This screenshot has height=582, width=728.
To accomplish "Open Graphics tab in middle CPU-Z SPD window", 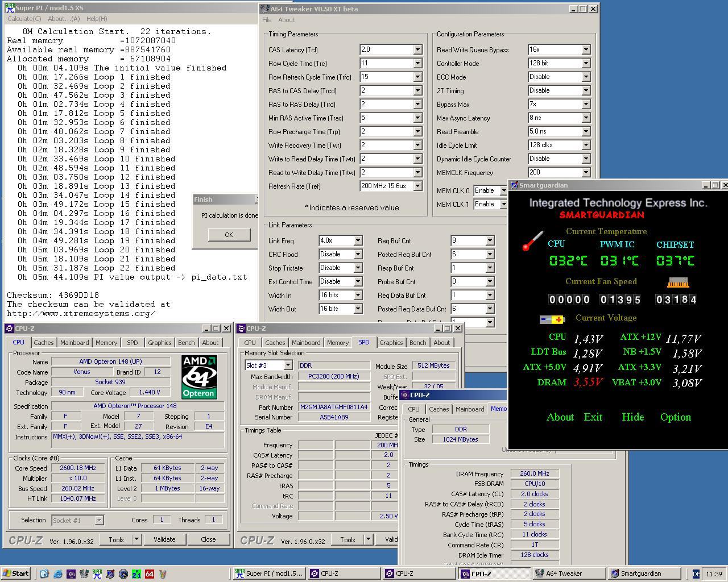I will point(391,343).
